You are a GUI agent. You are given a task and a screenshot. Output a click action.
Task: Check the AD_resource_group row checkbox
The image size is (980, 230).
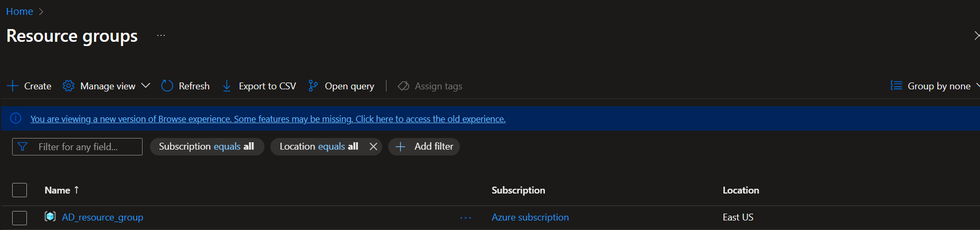coord(20,217)
